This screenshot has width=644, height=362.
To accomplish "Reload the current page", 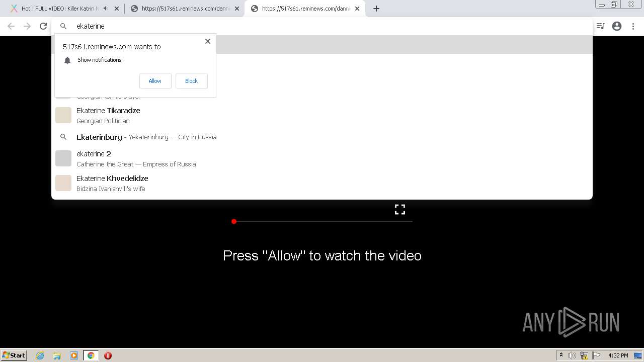I will (43, 26).
